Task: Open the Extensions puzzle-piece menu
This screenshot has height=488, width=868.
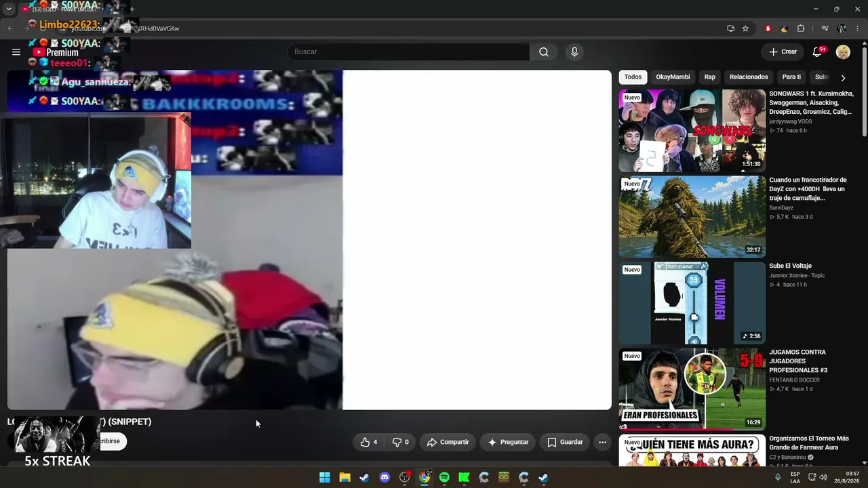Action: tap(801, 28)
